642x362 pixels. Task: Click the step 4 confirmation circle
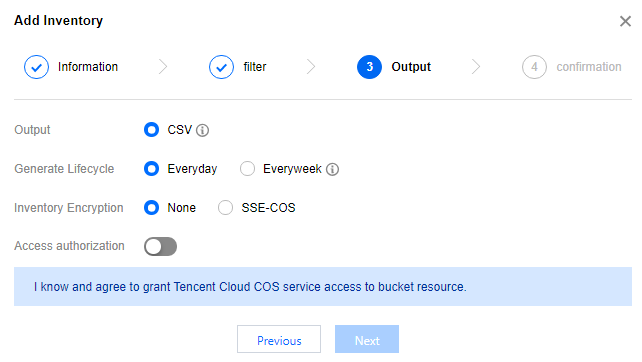pyautogui.click(x=534, y=67)
